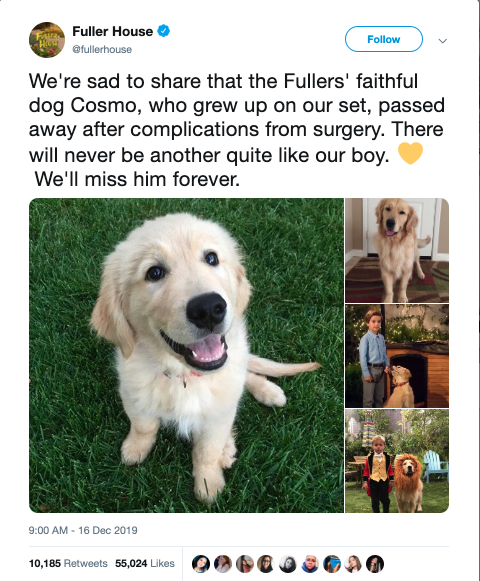The image size is (480, 581).
Task: Click the yellow heart emoji in tweet
Action: click(410, 153)
